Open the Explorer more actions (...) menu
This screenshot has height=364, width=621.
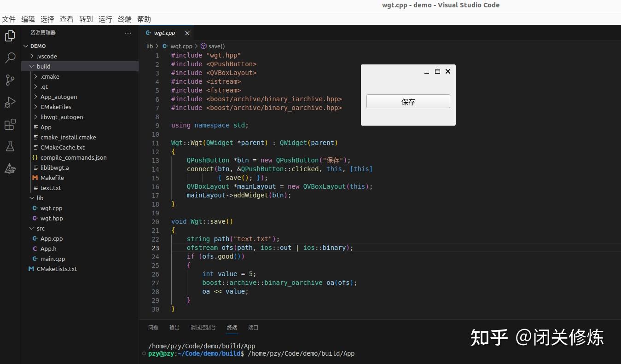128,33
